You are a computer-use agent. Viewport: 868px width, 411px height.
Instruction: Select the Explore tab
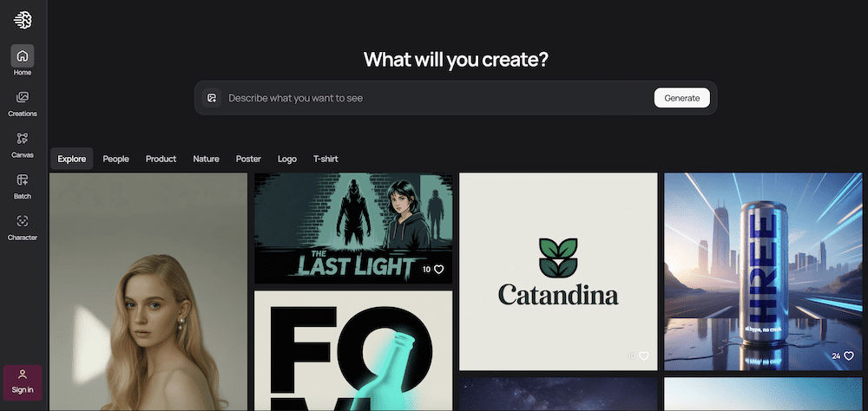[72, 159]
